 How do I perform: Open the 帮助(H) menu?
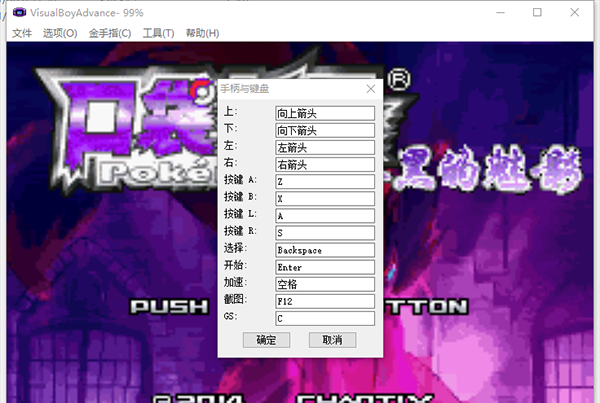(202, 33)
